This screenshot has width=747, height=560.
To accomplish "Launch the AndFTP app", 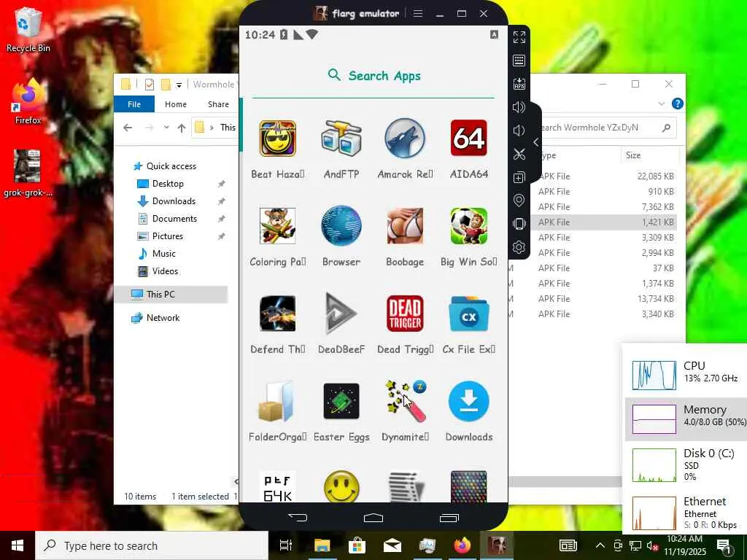I will [x=341, y=139].
